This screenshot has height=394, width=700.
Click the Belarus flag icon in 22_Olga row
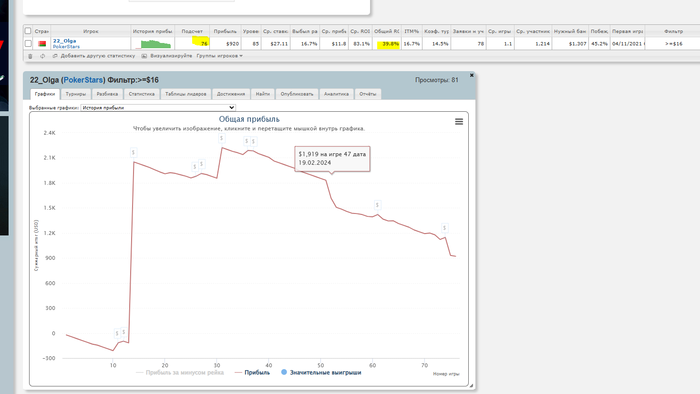[42, 44]
